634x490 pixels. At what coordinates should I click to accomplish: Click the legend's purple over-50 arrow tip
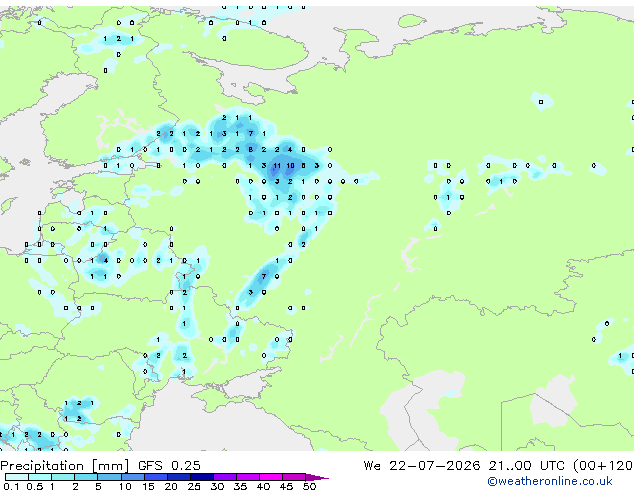(317, 478)
